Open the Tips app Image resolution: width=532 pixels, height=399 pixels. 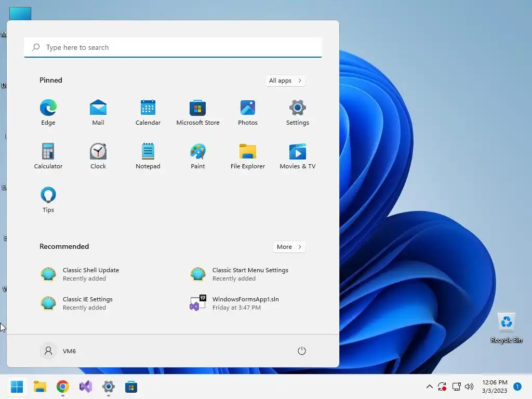[48, 200]
